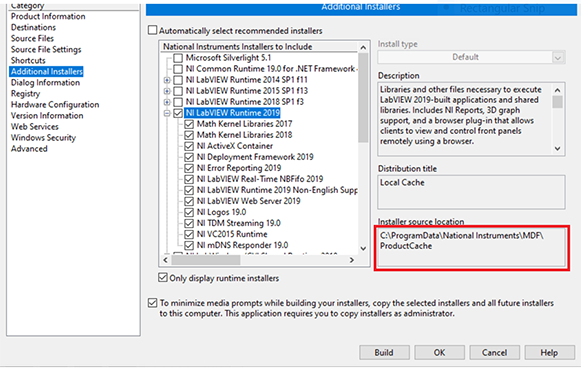The image size is (581, 369).
Task: Open Help for this dialog
Action: (550, 352)
